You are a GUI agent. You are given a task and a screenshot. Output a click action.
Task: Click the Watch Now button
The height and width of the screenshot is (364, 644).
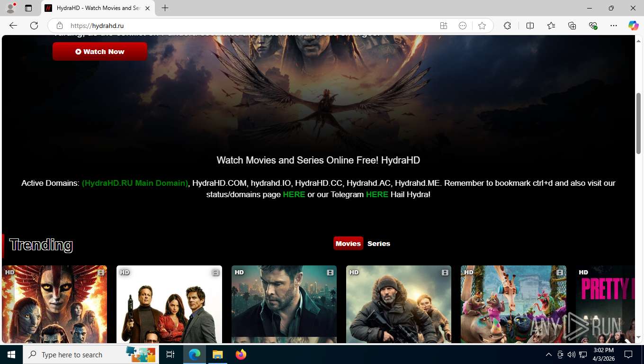coord(100,52)
